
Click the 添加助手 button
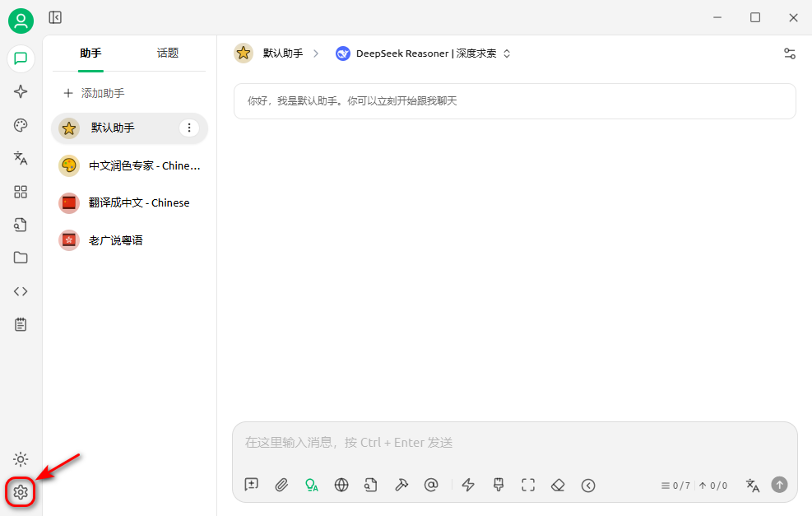tap(94, 93)
